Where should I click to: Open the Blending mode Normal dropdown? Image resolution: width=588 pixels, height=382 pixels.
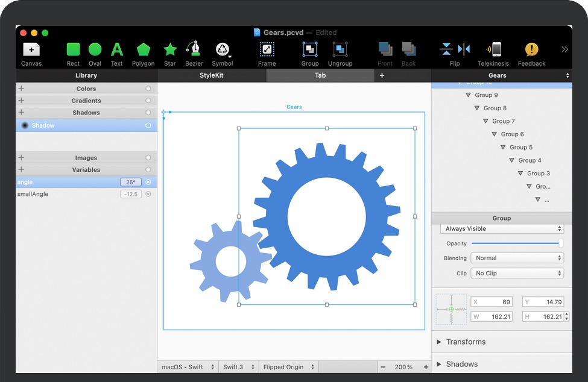(517, 258)
